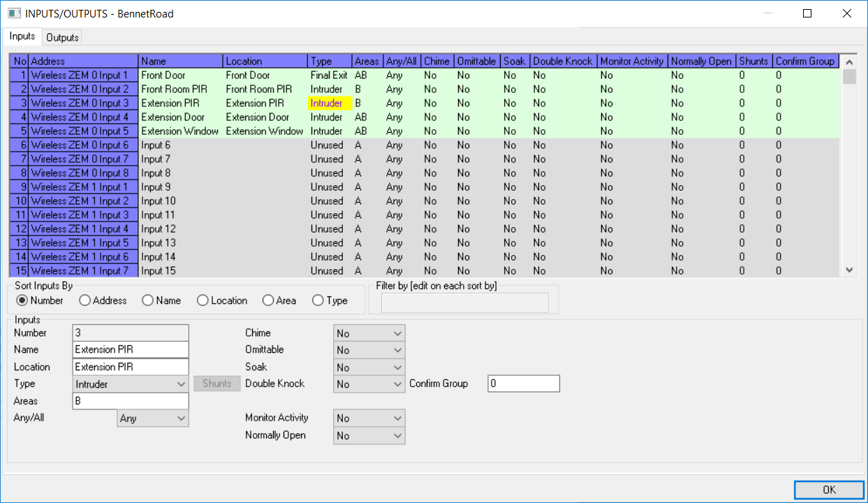Open the Any/All combo box

(x=153, y=418)
